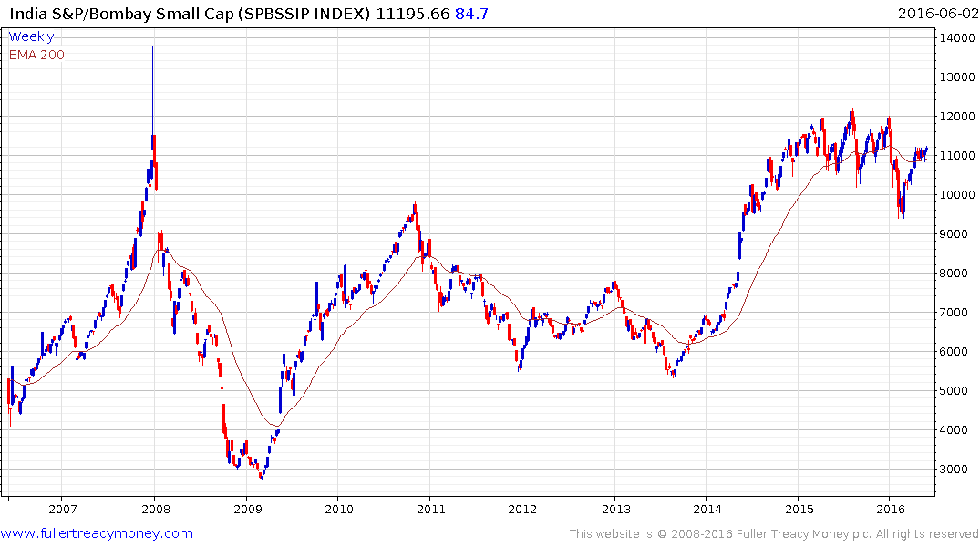Click the 2008 x-axis label
The image size is (980, 547).
155,509
